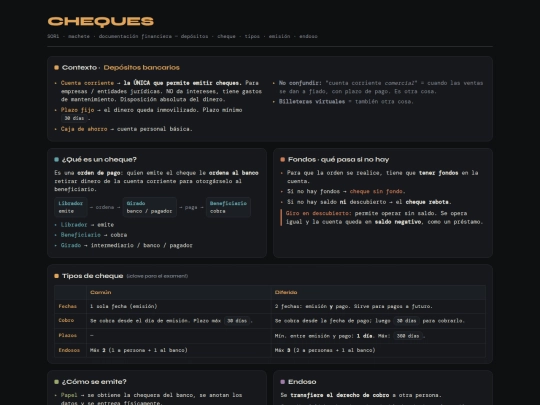Viewport: 540px width, 405px height.
Task: Click the 'Girado banco / pagador' diagram box
Action: point(149,207)
